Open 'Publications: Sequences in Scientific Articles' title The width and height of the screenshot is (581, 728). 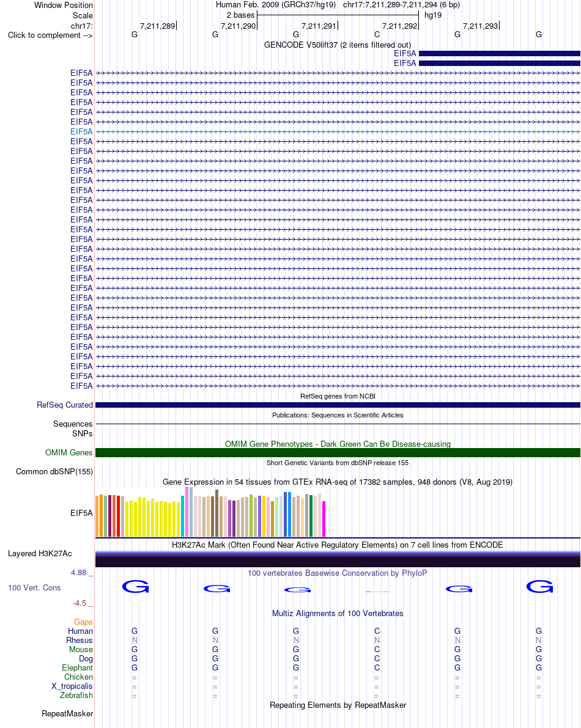click(x=338, y=415)
